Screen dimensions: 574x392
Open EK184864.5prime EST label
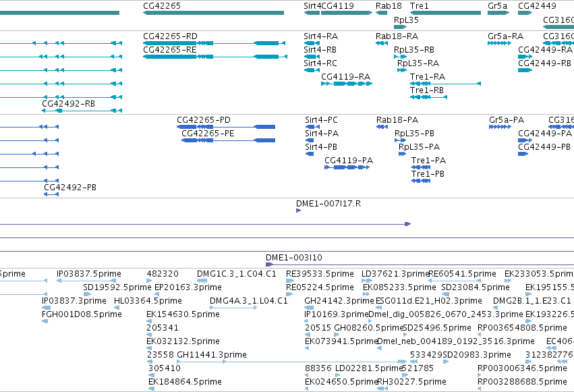pos(185,382)
